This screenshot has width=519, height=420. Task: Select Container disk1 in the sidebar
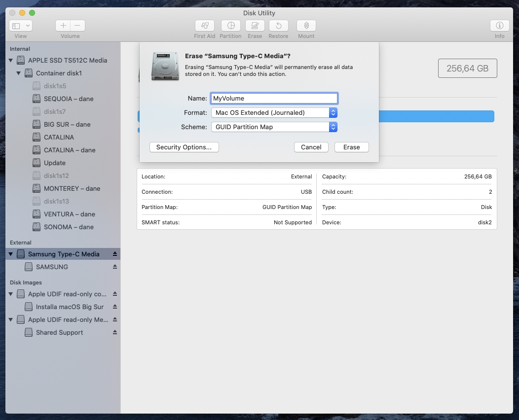click(x=63, y=73)
